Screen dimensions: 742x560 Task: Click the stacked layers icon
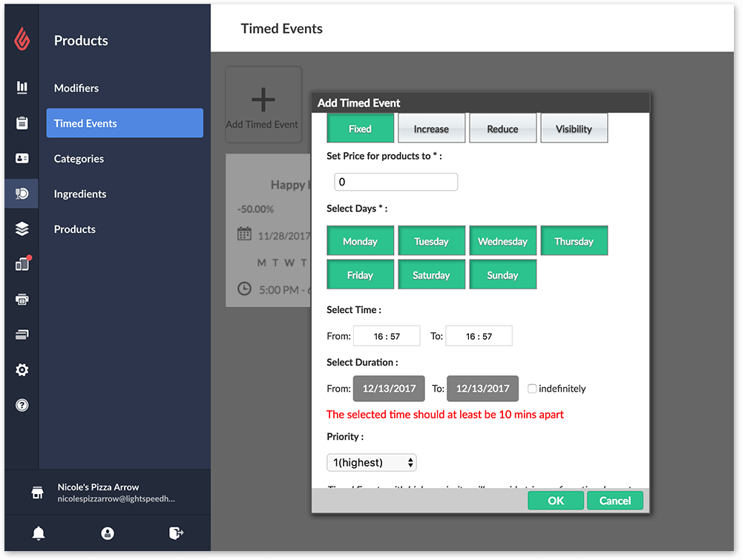tap(22, 229)
